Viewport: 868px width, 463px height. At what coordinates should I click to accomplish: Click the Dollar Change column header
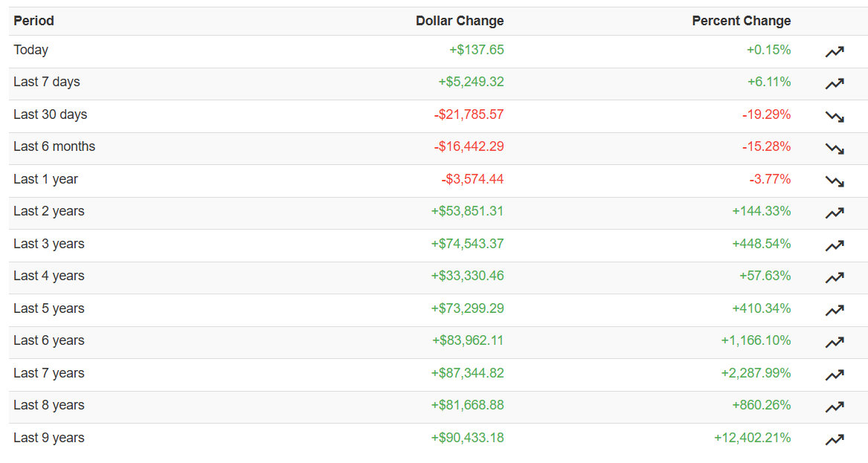(460, 21)
